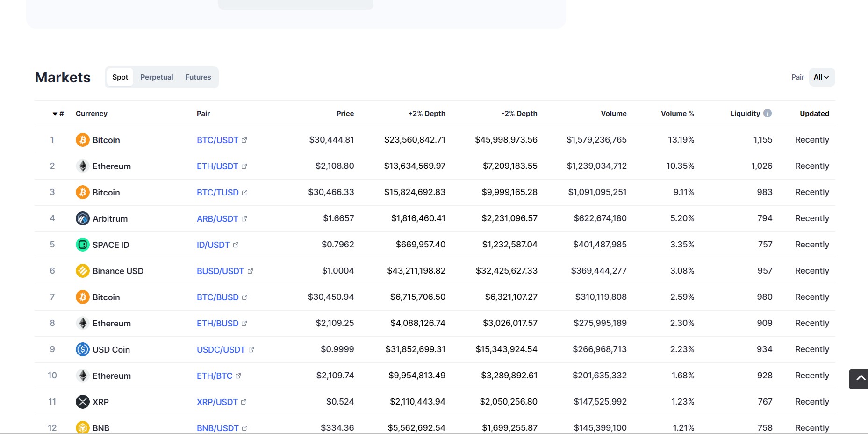The height and width of the screenshot is (434, 868).
Task: Open the Binance USD currency name
Action: coord(118,271)
